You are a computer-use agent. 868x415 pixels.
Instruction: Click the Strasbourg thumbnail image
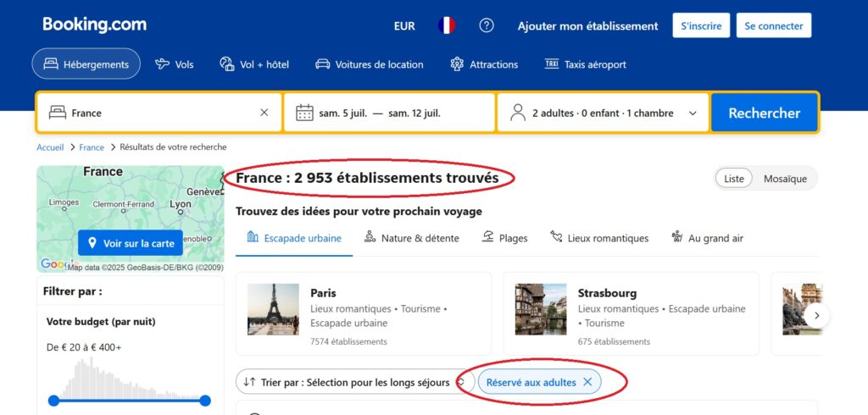541,309
